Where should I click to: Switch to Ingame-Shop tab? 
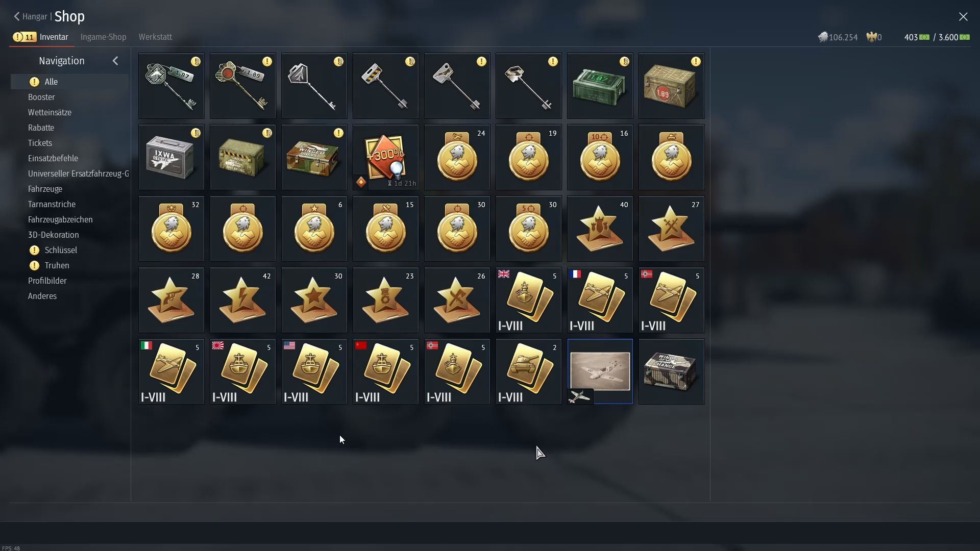(103, 37)
